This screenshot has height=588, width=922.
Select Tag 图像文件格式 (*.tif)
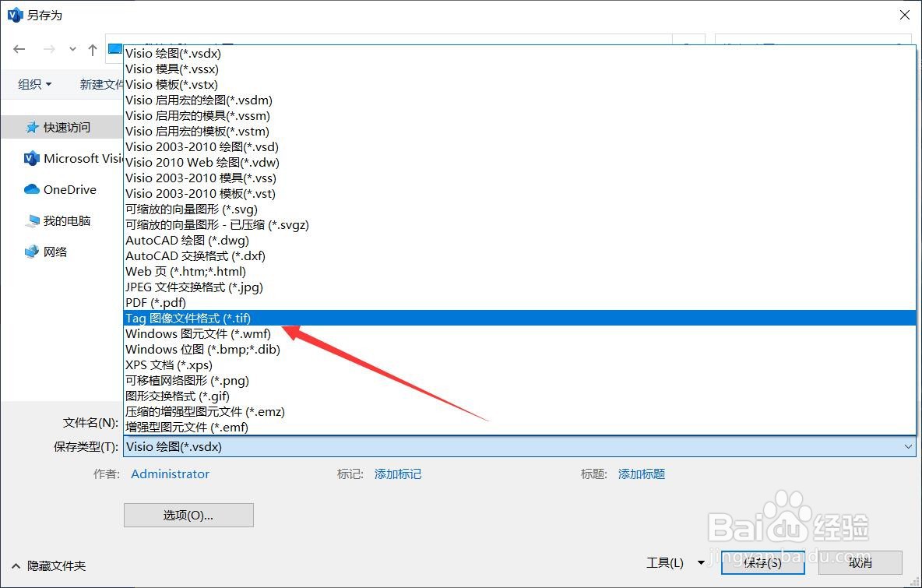[520, 318]
